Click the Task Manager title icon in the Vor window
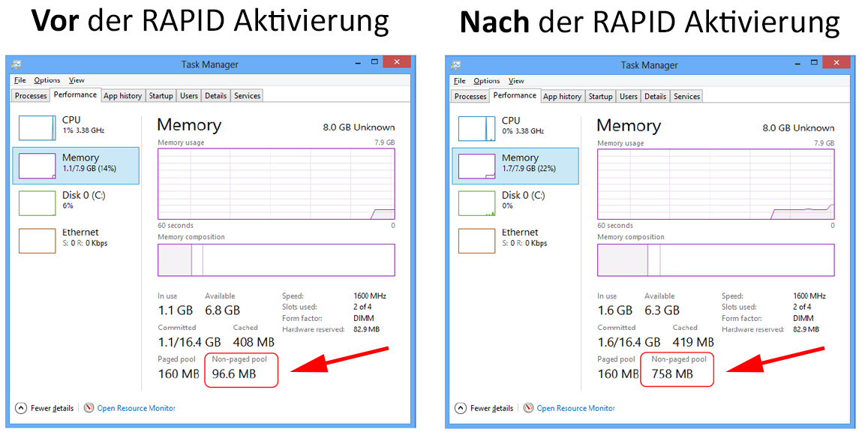 16,64
